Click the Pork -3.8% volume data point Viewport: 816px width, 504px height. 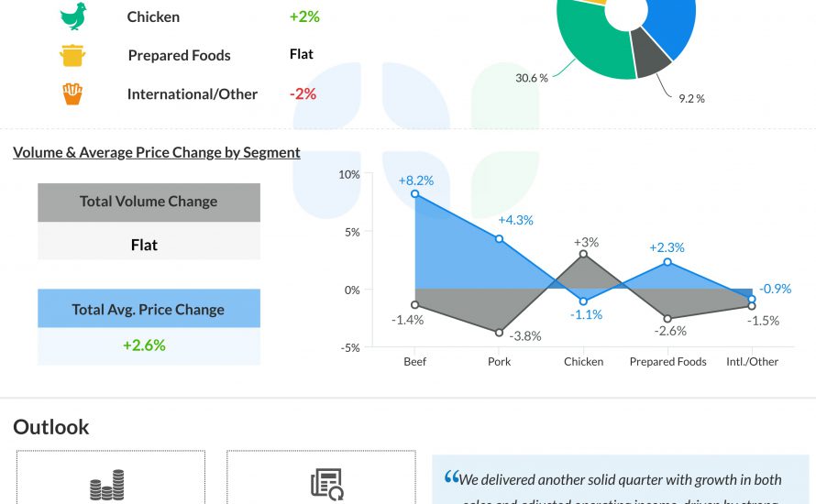[500, 333]
